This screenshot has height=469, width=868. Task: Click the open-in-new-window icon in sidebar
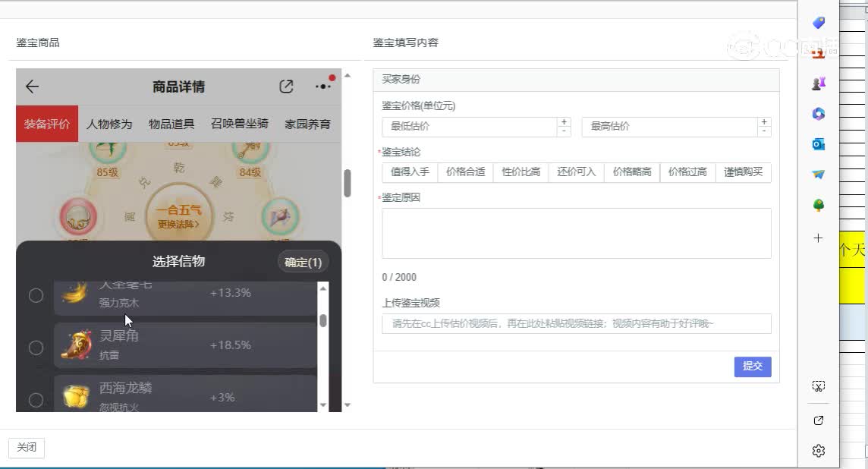coord(818,420)
